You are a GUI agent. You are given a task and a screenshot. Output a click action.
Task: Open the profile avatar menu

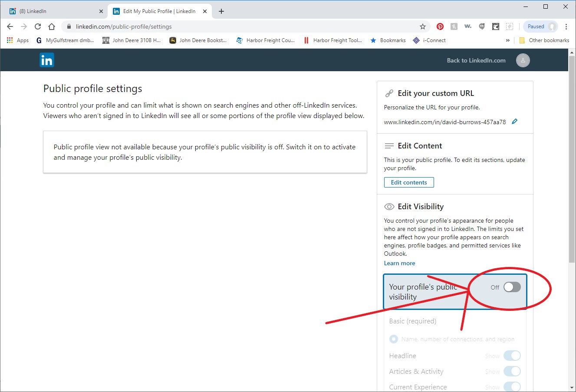[523, 60]
